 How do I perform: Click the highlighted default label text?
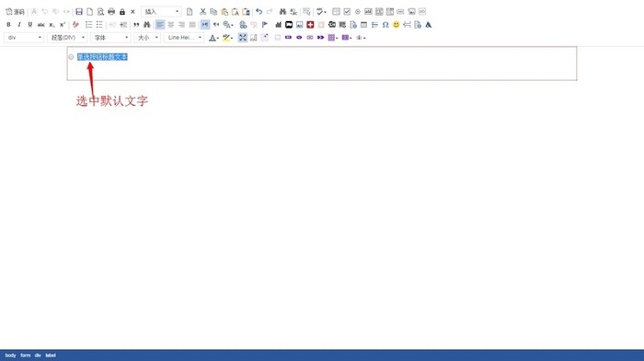click(102, 57)
